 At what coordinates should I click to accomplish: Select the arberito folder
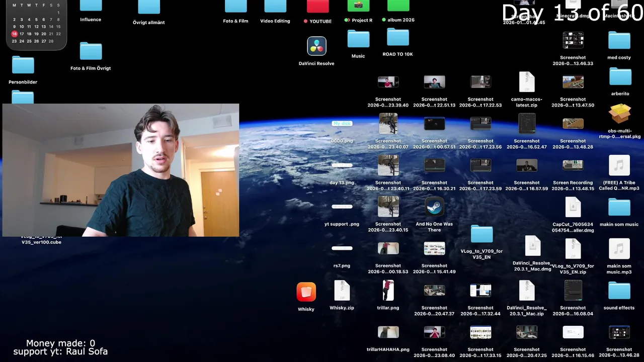tap(620, 76)
